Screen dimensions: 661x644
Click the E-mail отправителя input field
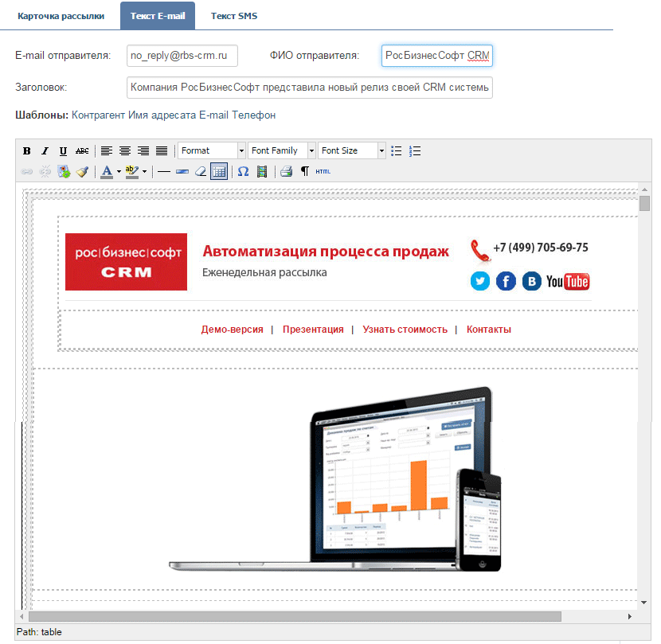coord(182,56)
